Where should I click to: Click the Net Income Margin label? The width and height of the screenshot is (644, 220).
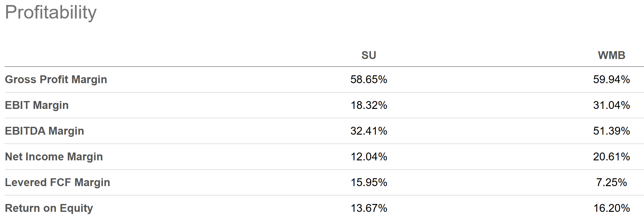[54, 157]
